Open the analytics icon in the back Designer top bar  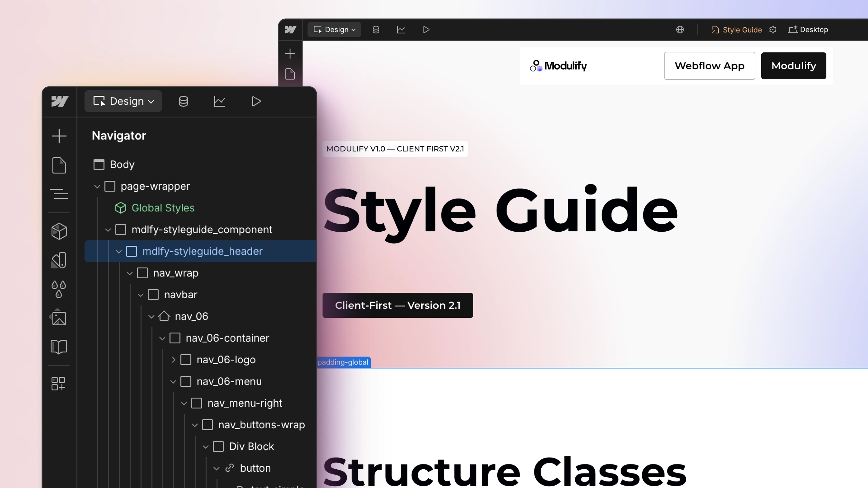[x=401, y=30]
